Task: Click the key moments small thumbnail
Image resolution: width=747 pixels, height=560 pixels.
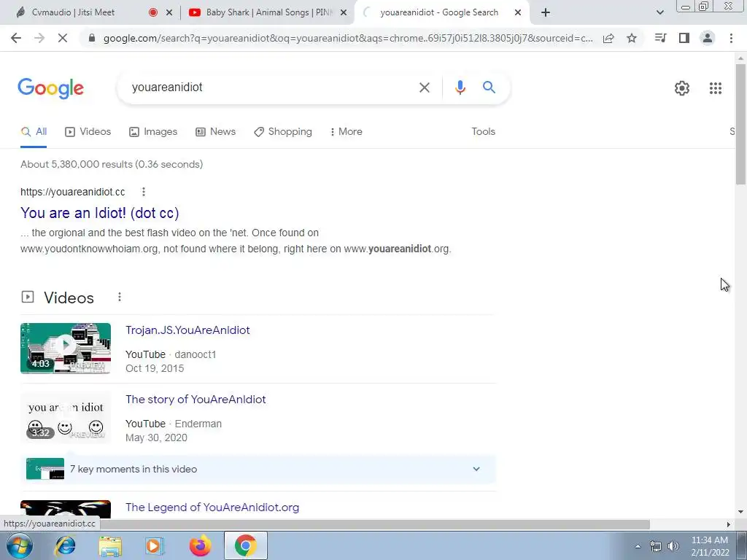Action: tap(45, 469)
